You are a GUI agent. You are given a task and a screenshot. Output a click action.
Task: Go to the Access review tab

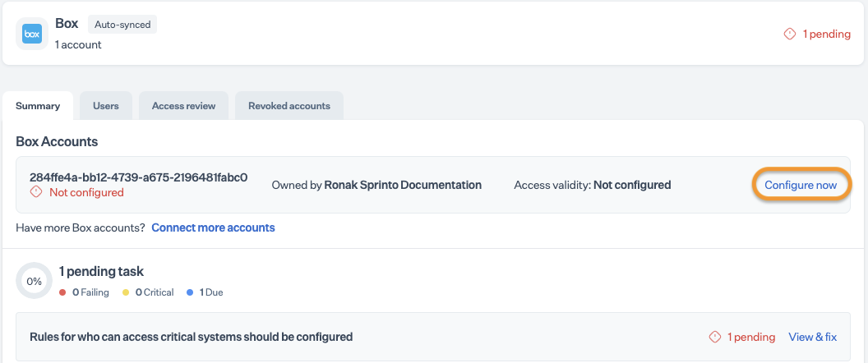pos(183,106)
